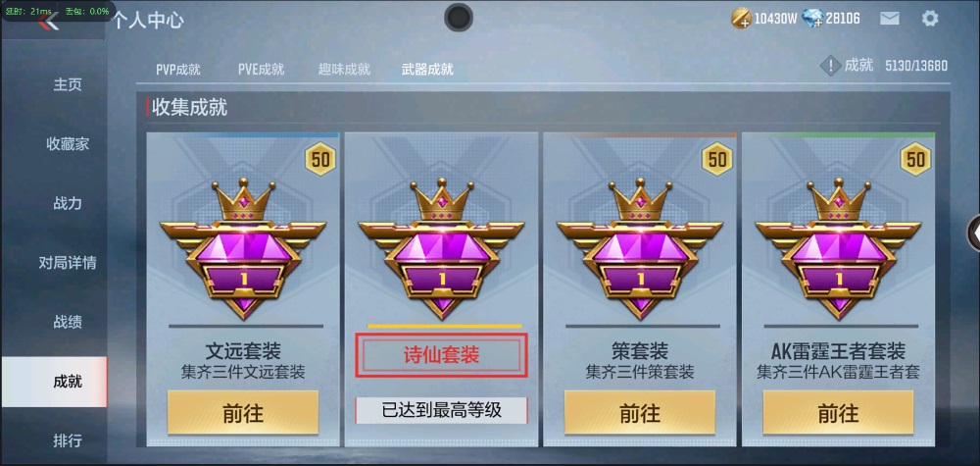Switch to the PVP成就 tab
The image size is (980, 466).
click(x=178, y=70)
